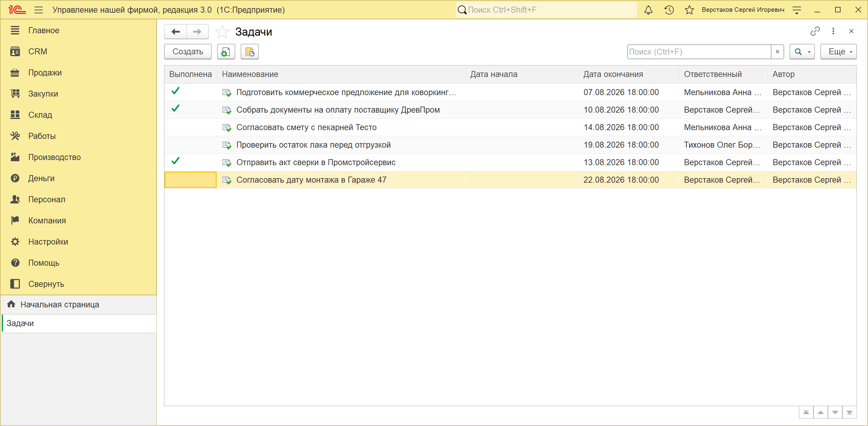Toggle completed mark for Собрать документы task
The width and height of the screenshot is (868, 426).
click(x=176, y=109)
